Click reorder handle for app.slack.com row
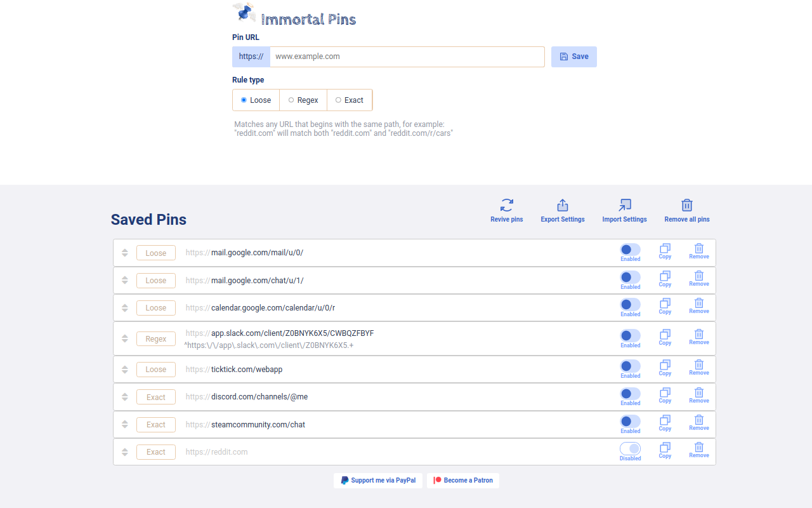This screenshot has width=812, height=508. (x=125, y=338)
